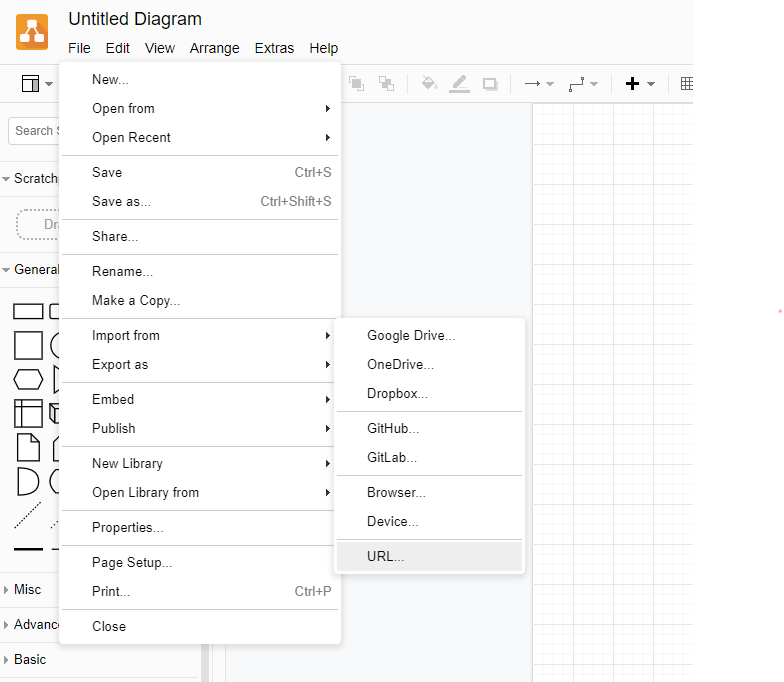Select Export as in File menu
This screenshot has width=784, height=682.
120,365
